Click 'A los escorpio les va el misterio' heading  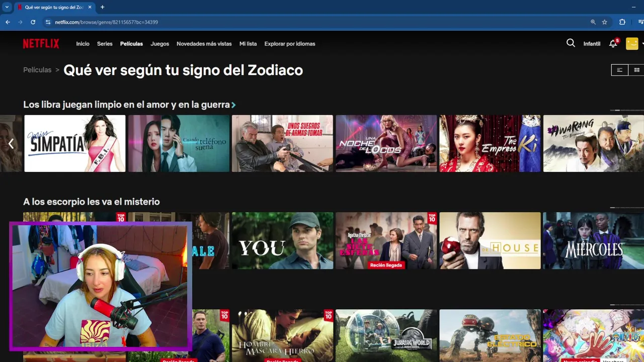(x=92, y=202)
